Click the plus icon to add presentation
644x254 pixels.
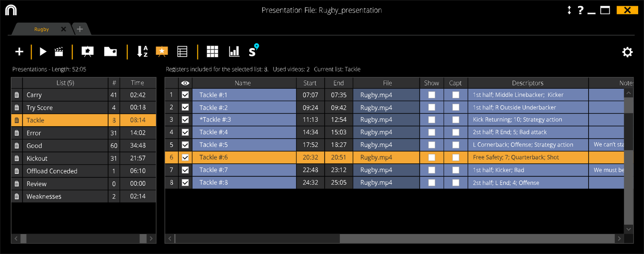[19, 52]
